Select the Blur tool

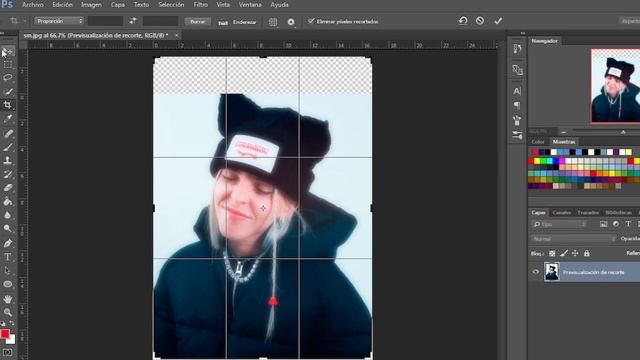click(x=8, y=215)
